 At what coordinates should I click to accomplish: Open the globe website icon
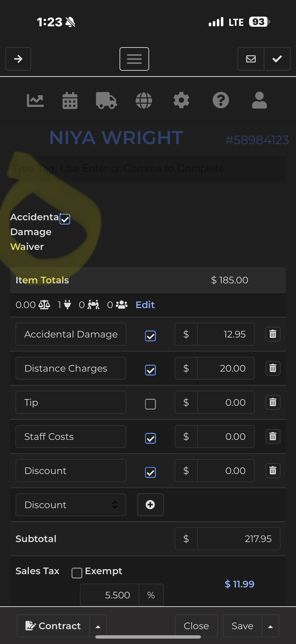click(144, 100)
